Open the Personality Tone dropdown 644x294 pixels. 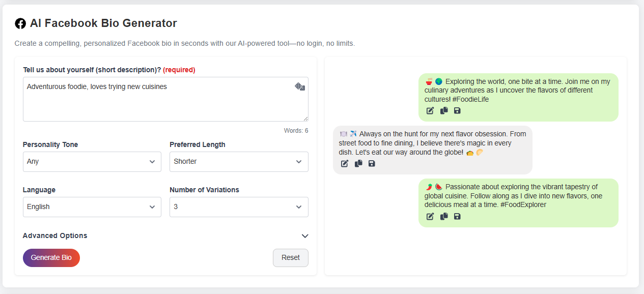click(92, 162)
